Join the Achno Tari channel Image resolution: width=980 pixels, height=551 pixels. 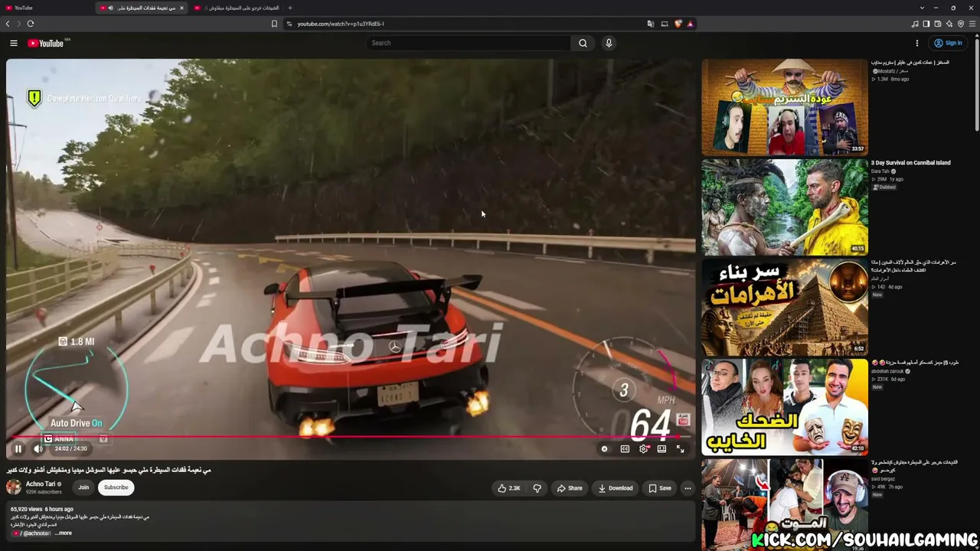83,487
